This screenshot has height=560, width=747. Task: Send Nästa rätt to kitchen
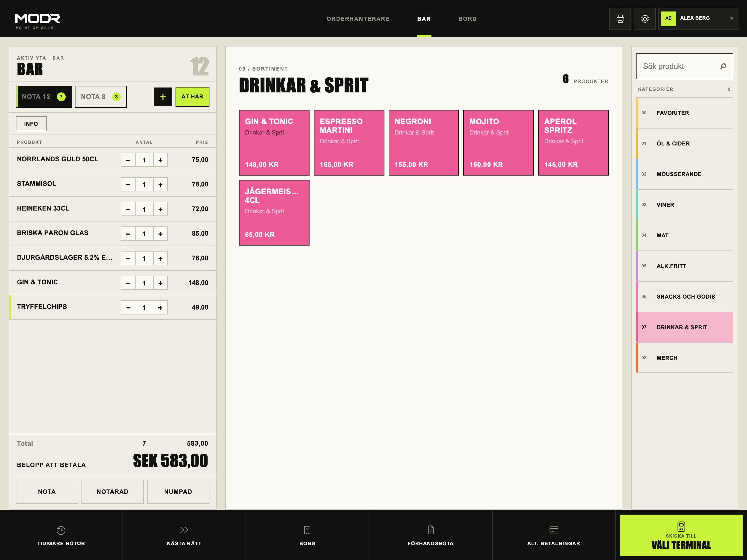tap(184, 535)
